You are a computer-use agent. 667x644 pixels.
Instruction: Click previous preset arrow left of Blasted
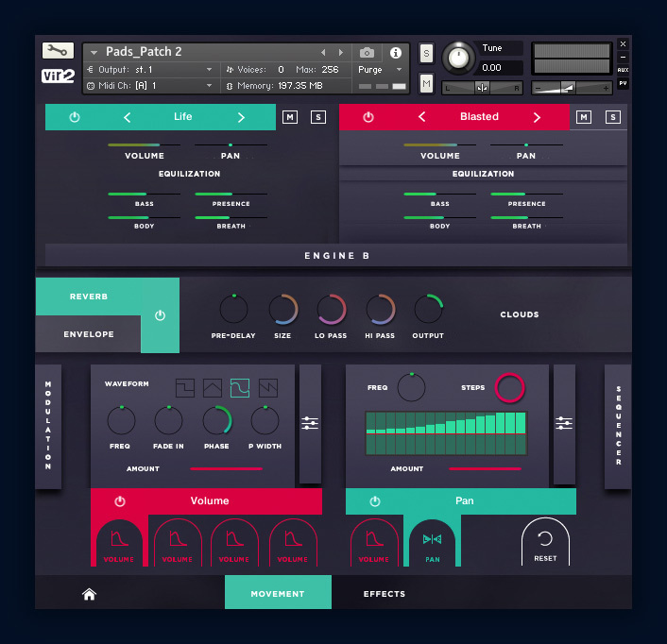click(x=422, y=117)
